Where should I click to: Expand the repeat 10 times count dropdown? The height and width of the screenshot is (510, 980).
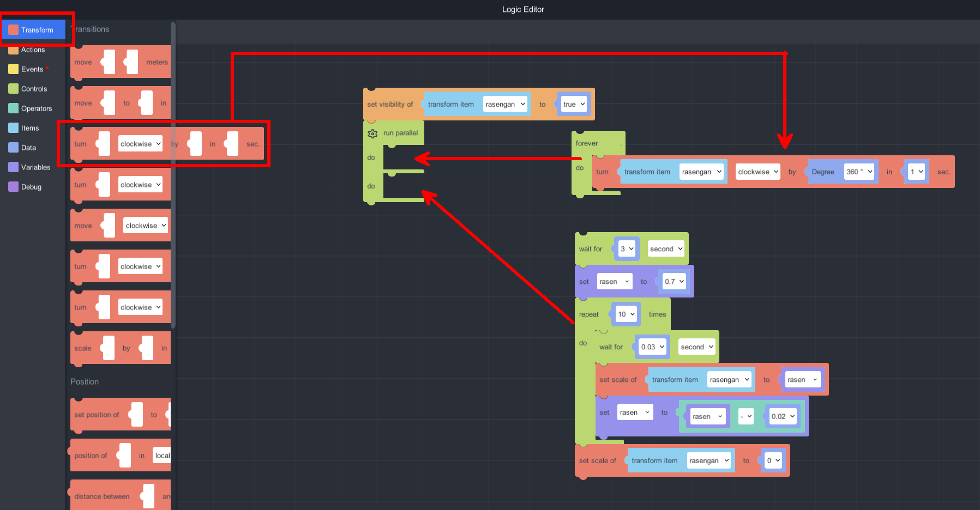[x=626, y=314]
